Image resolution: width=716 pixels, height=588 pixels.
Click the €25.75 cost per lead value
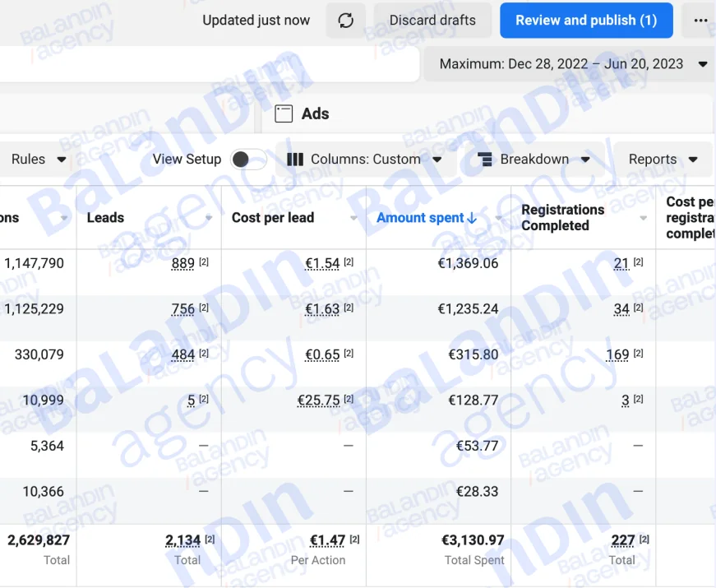319,400
